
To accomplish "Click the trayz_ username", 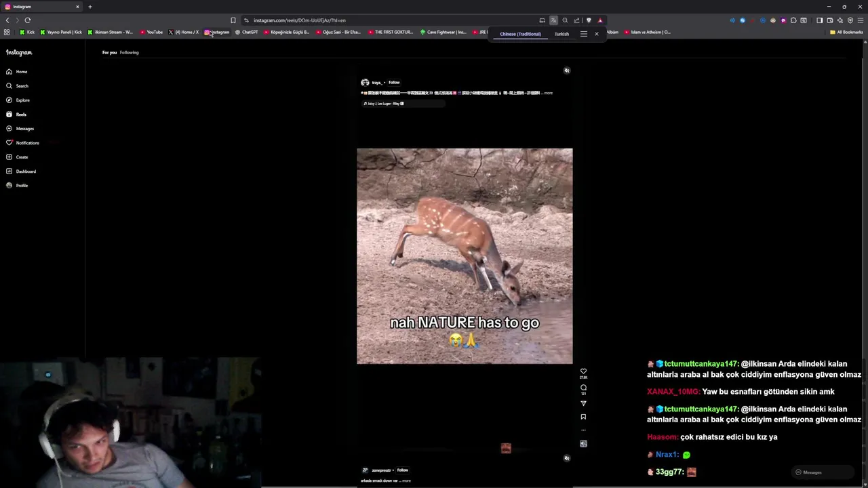I will (377, 83).
